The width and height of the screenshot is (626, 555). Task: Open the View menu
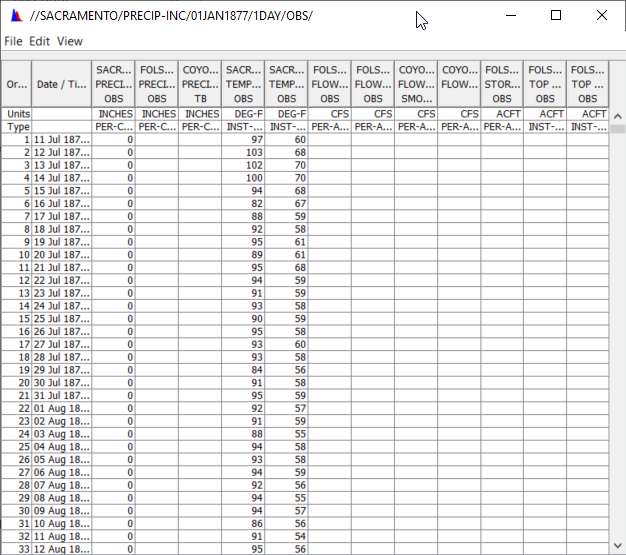click(70, 41)
